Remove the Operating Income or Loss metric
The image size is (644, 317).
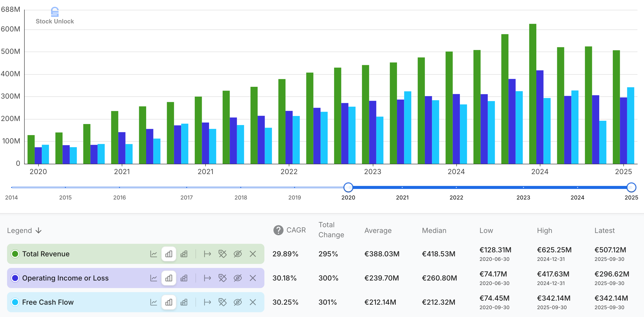(253, 278)
